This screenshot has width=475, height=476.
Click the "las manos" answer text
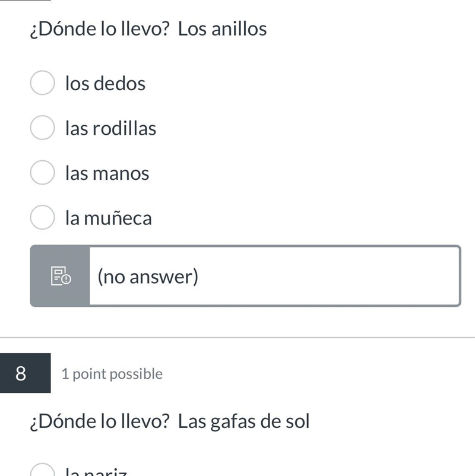pos(107,173)
